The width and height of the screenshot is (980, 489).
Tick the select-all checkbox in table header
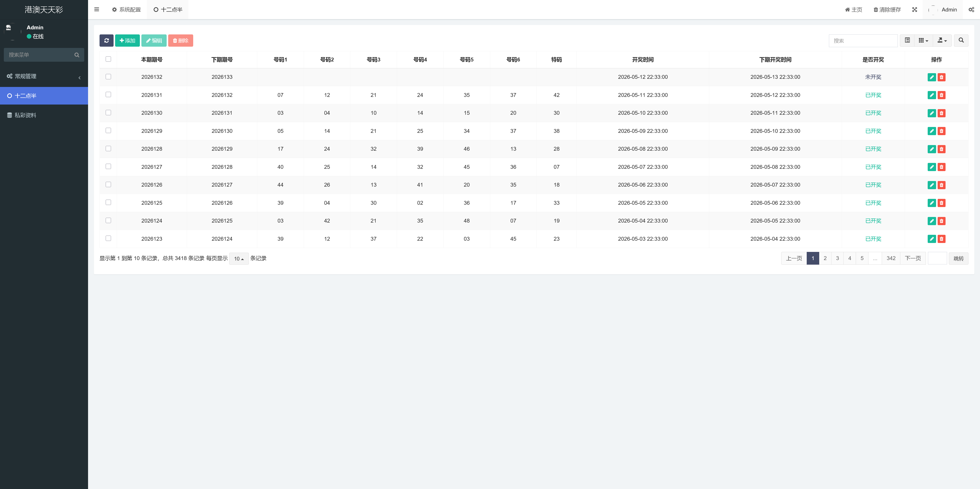[x=108, y=59]
